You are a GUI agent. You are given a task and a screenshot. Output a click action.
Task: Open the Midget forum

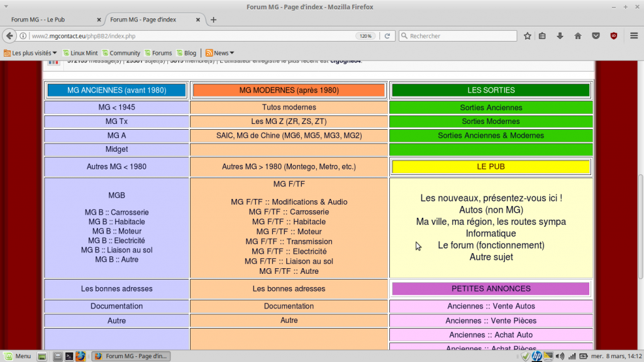[x=116, y=149]
